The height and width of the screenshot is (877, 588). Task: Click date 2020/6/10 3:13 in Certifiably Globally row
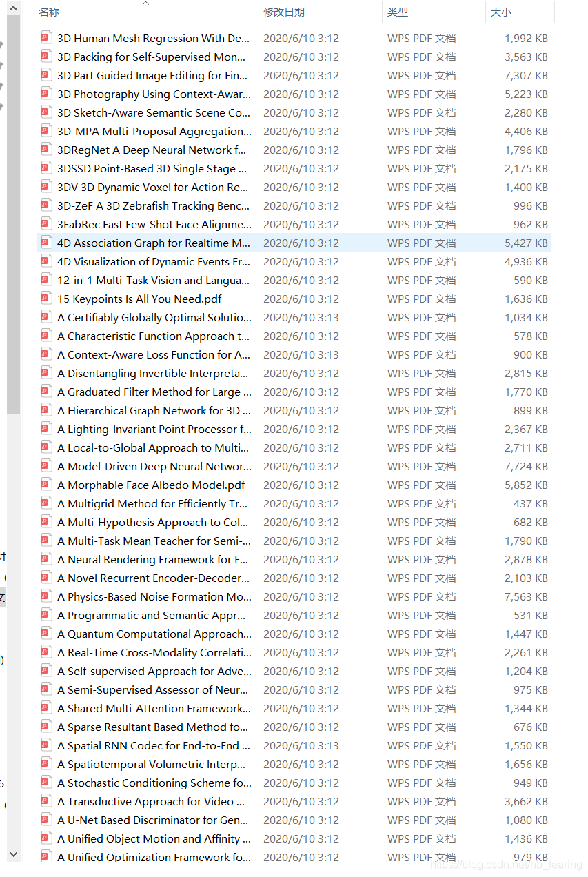(x=301, y=317)
